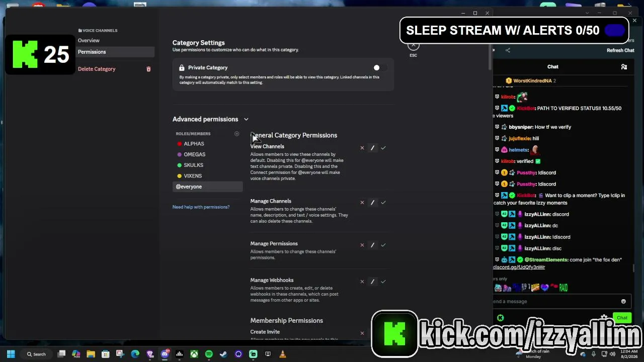The image size is (644, 362).
Task: Click the RAID emote in the emote row
Action: click(x=563, y=288)
